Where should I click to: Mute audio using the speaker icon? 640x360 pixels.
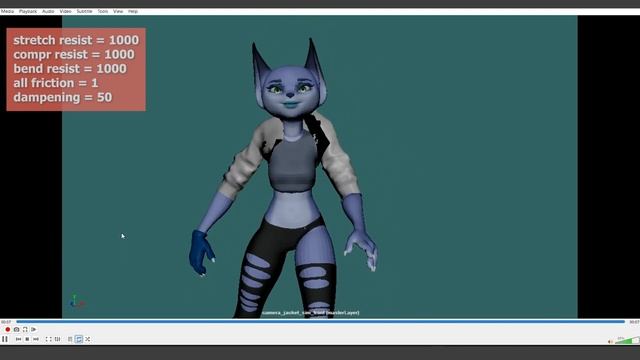click(610, 341)
